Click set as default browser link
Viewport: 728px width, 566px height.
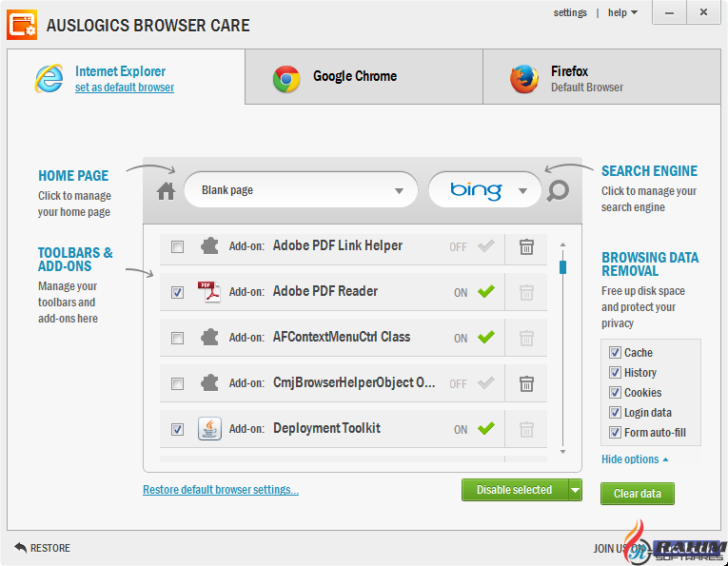[x=125, y=88]
